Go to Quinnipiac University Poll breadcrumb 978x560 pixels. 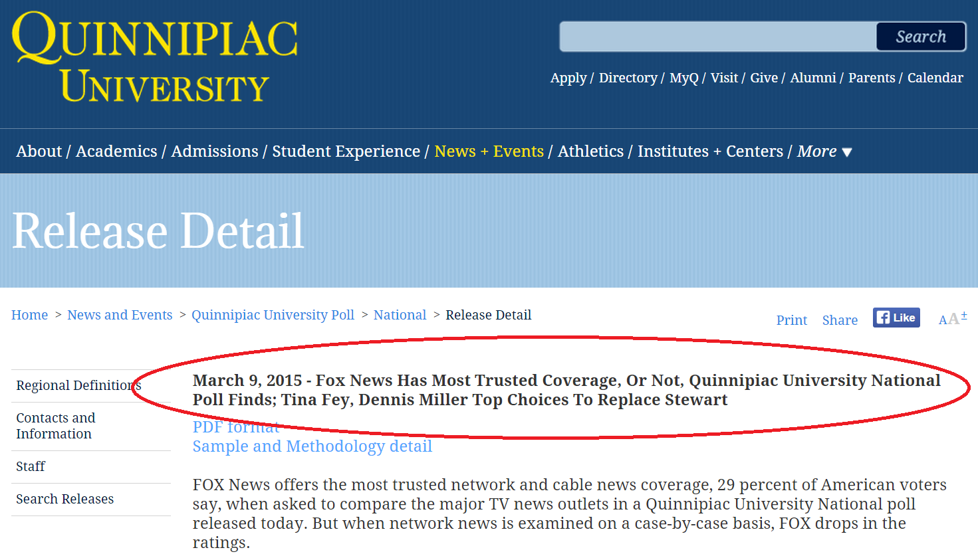click(273, 315)
